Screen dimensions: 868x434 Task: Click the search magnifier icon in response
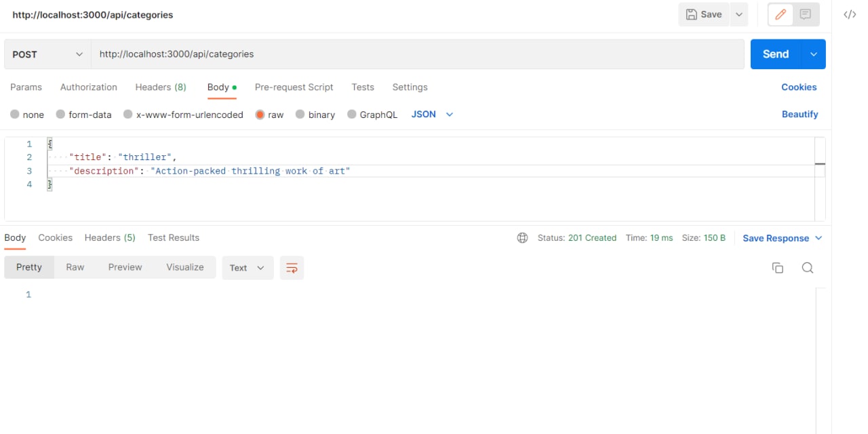pyautogui.click(x=807, y=268)
